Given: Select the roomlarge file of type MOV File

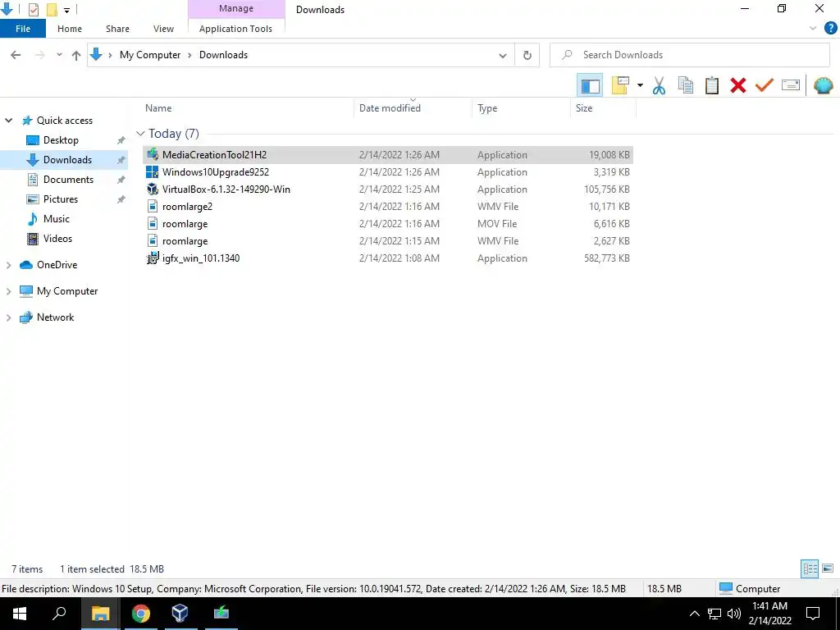Looking at the screenshot, I should [388, 223].
